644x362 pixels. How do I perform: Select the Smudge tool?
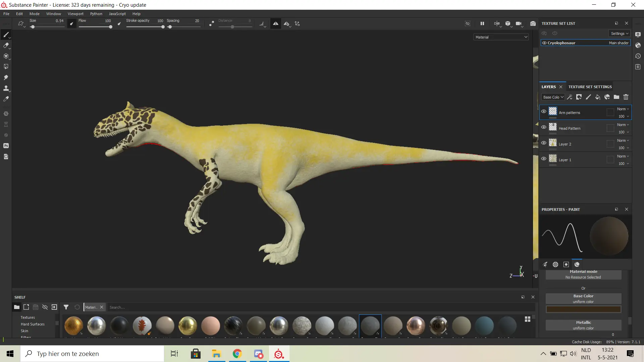coord(6,77)
